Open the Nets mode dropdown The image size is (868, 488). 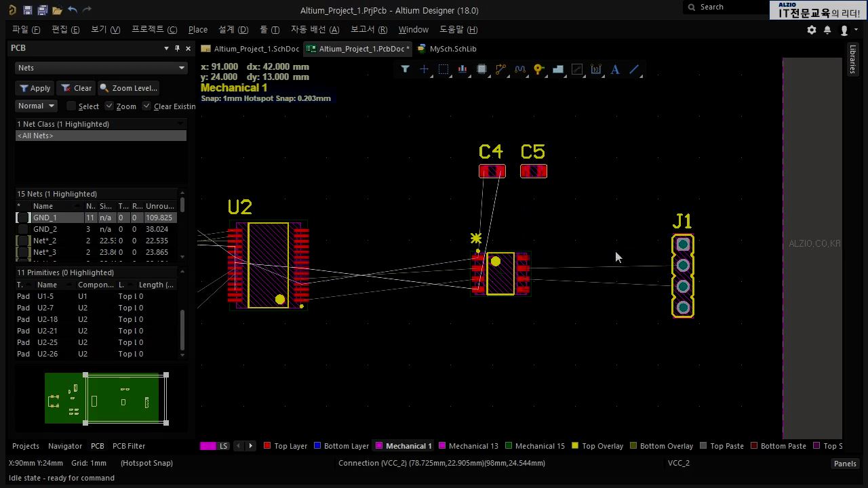point(100,68)
